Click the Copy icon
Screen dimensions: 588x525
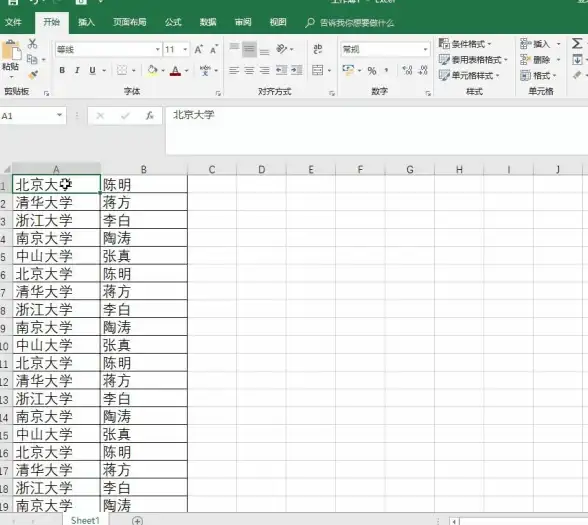[x=32, y=59]
